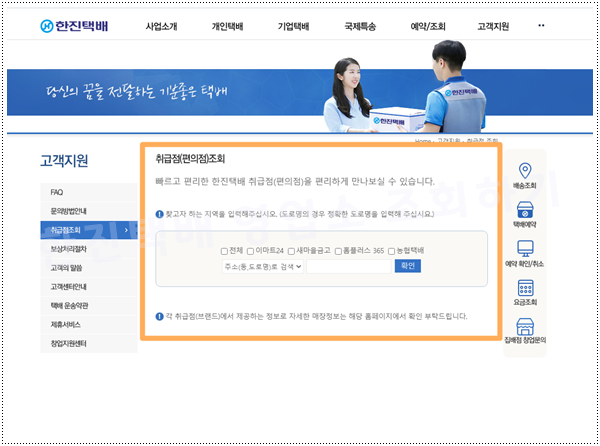The width and height of the screenshot is (600, 446).
Task: Select 보상처리절차 in the sidebar
Action: pos(89,249)
